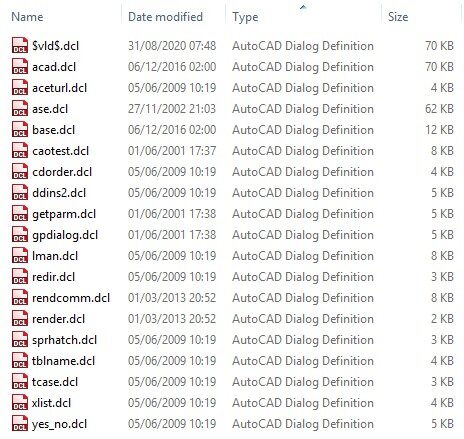
Task: Click file name ddins2.dcl
Action: coord(59,193)
